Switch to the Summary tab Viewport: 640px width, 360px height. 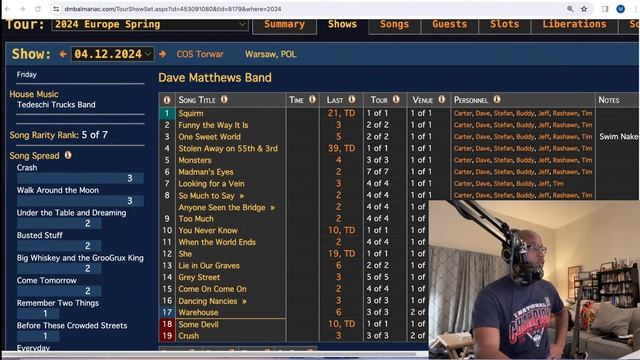point(284,24)
